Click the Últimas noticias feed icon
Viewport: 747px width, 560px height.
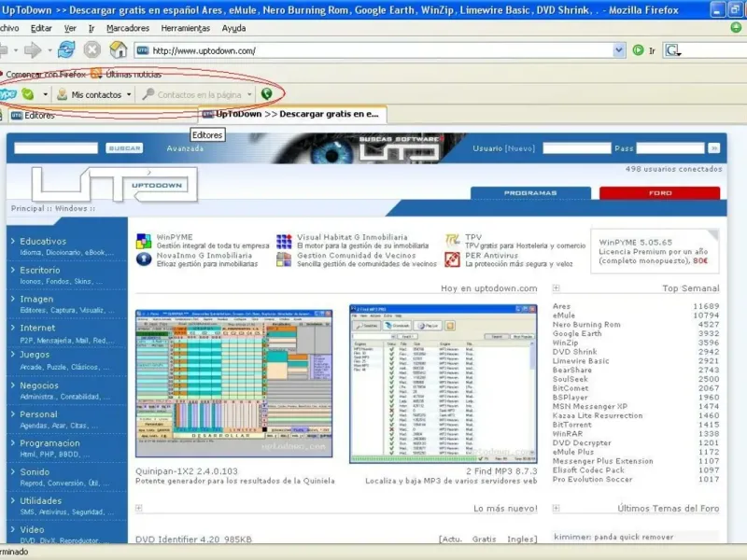click(96, 74)
